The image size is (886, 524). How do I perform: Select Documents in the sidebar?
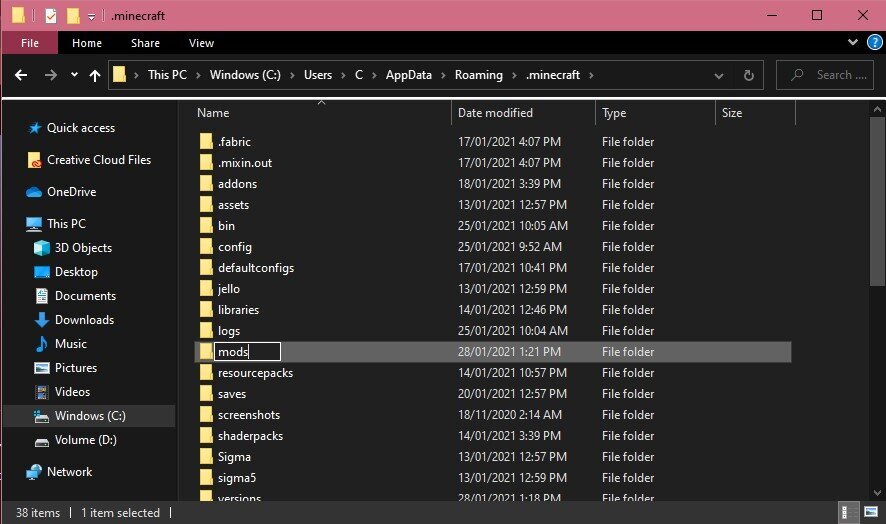pos(85,296)
